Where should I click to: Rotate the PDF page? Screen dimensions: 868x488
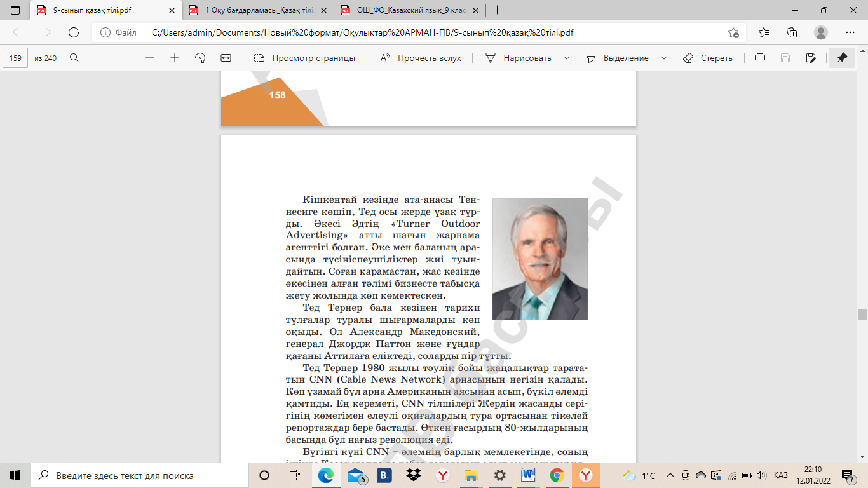point(200,58)
